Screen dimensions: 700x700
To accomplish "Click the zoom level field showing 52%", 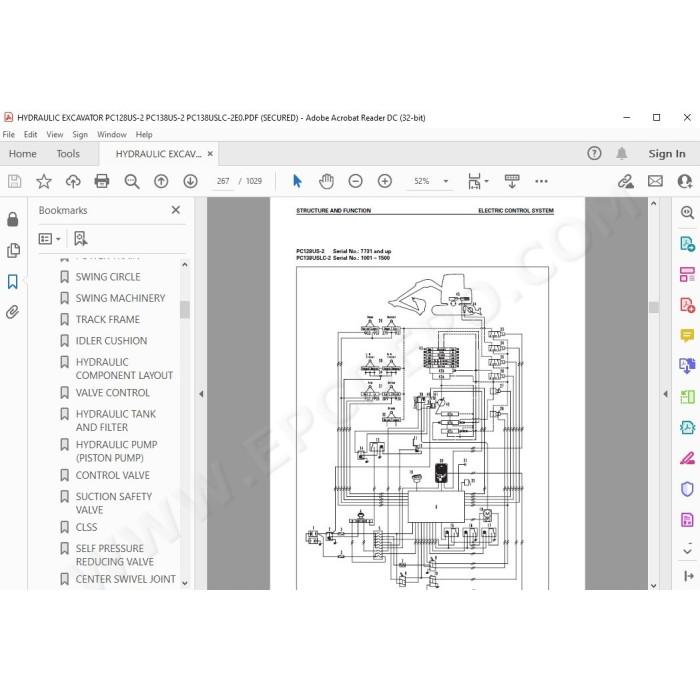I will tap(421, 181).
